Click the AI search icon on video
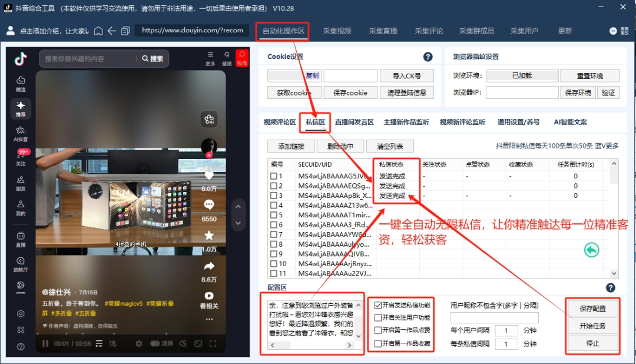636x364 pixels. 209,120
